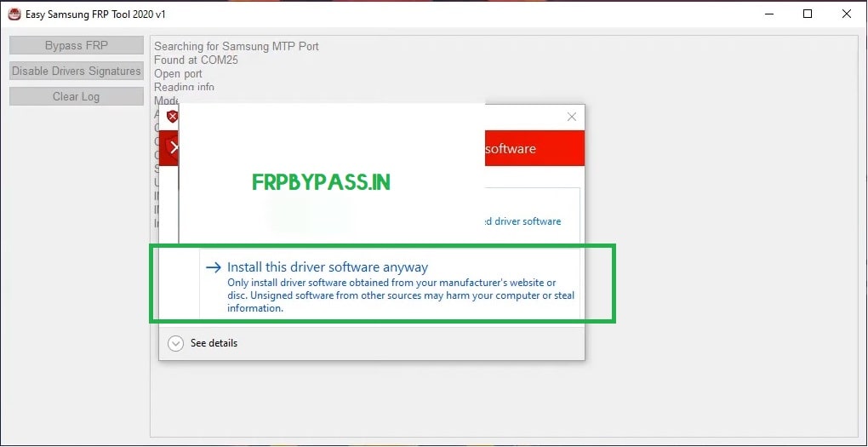Click 'Searching for Samsung MTP Port' log line
868x447 pixels.
pos(237,46)
